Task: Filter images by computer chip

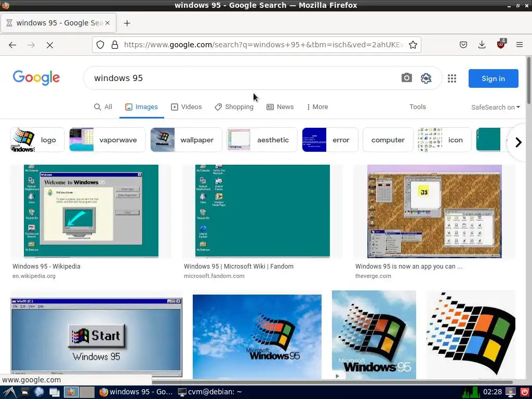Action: (x=388, y=140)
